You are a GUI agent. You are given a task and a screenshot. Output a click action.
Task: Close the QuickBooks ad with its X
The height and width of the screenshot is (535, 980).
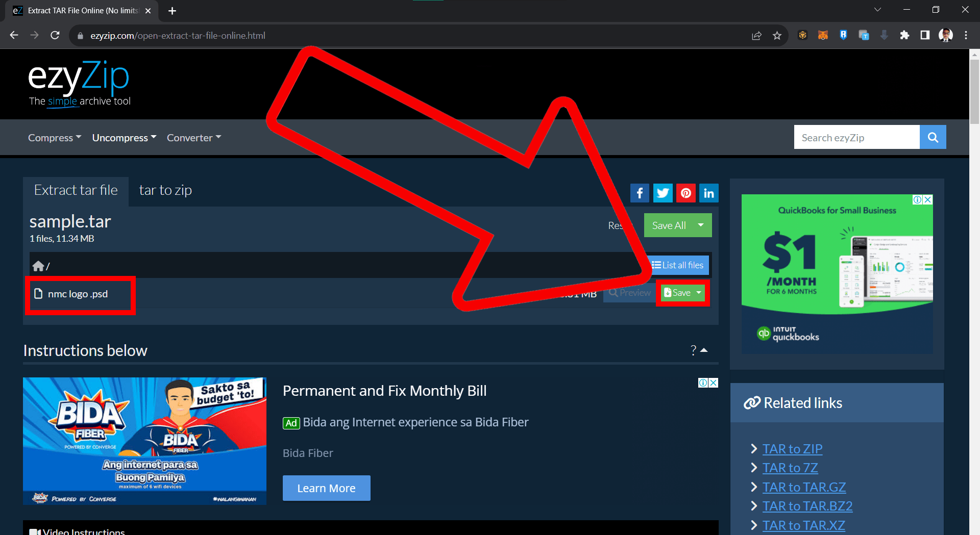[926, 199]
